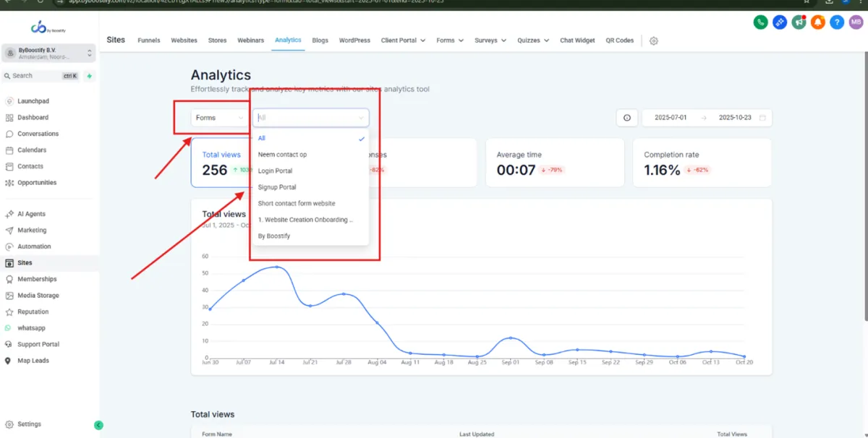Go to Conversations in the sidebar

(x=38, y=134)
